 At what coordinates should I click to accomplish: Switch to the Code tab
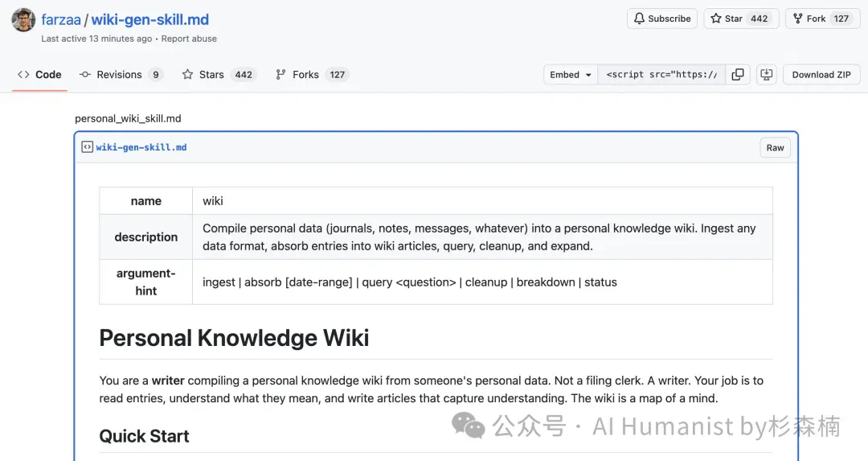pos(40,74)
